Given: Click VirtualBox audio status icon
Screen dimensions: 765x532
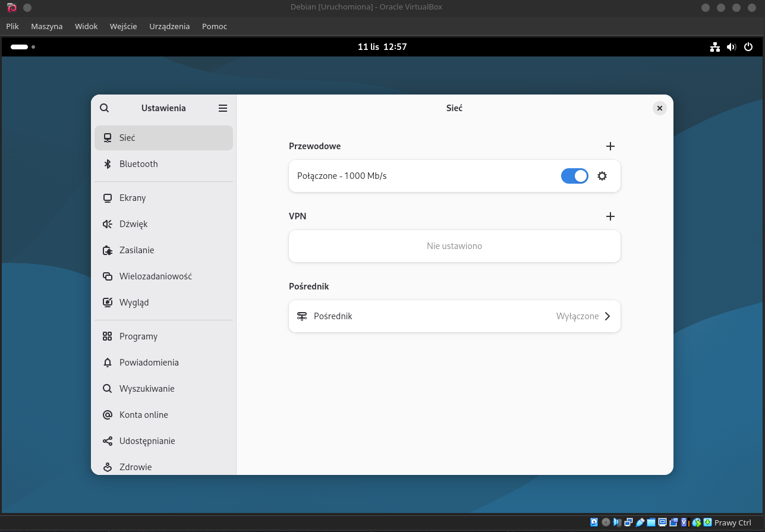Looking at the screenshot, I should (x=617, y=522).
